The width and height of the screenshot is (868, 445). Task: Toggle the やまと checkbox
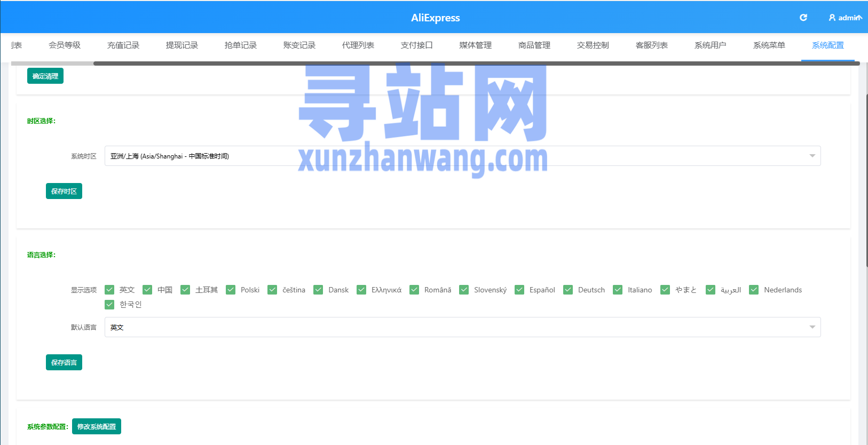(x=665, y=290)
